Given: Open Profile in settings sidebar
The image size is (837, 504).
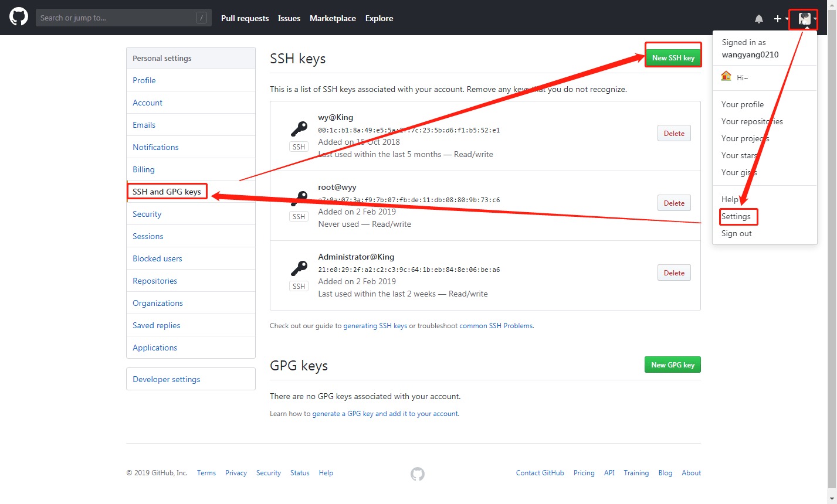Looking at the screenshot, I should 191,80.
